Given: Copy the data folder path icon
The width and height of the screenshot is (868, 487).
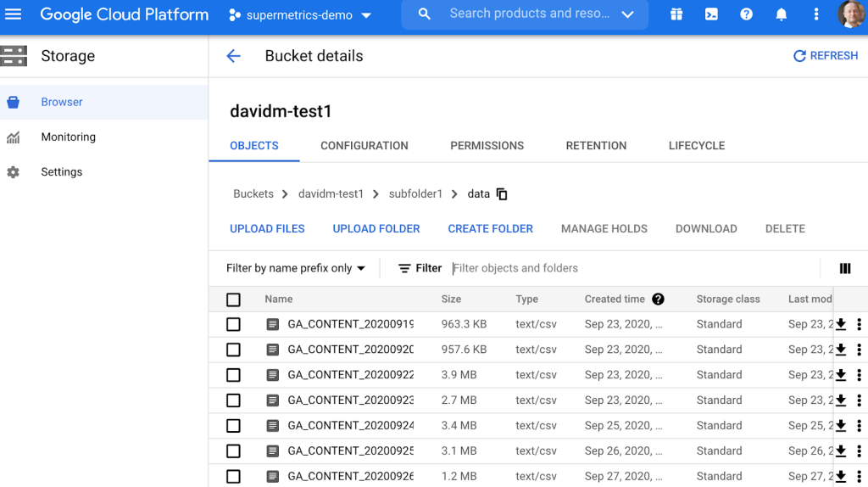Looking at the screenshot, I should click(x=502, y=194).
